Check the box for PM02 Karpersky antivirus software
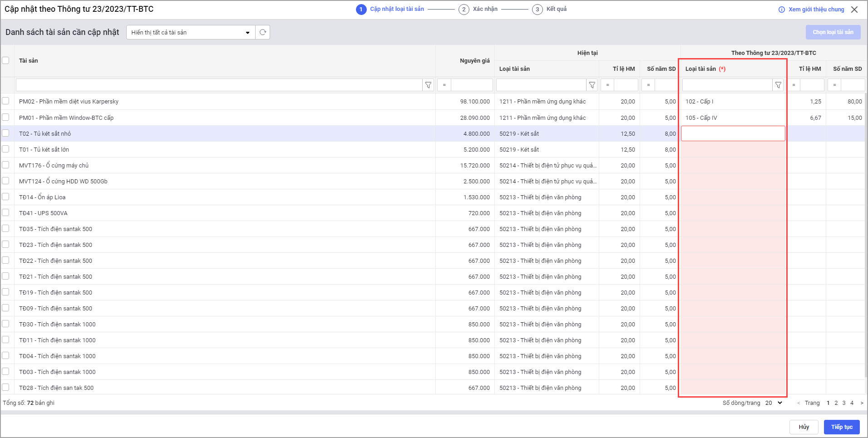 (x=5, y=101)
